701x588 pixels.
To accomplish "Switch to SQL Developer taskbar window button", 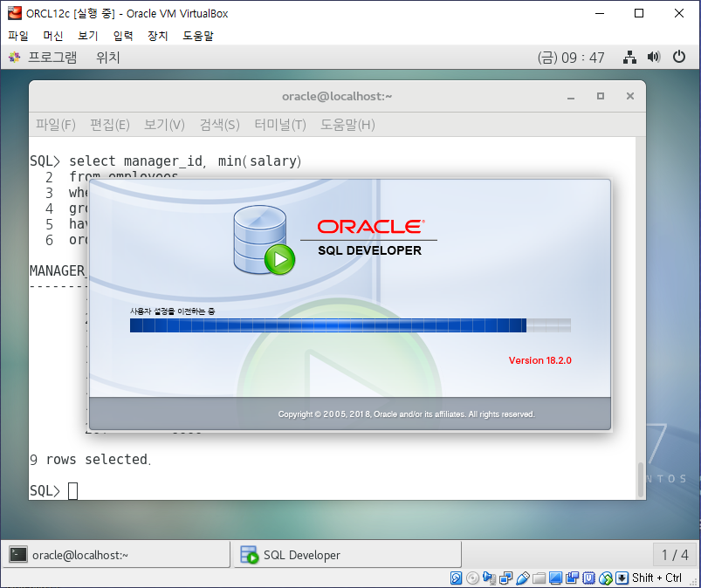I will pos(347,555).
